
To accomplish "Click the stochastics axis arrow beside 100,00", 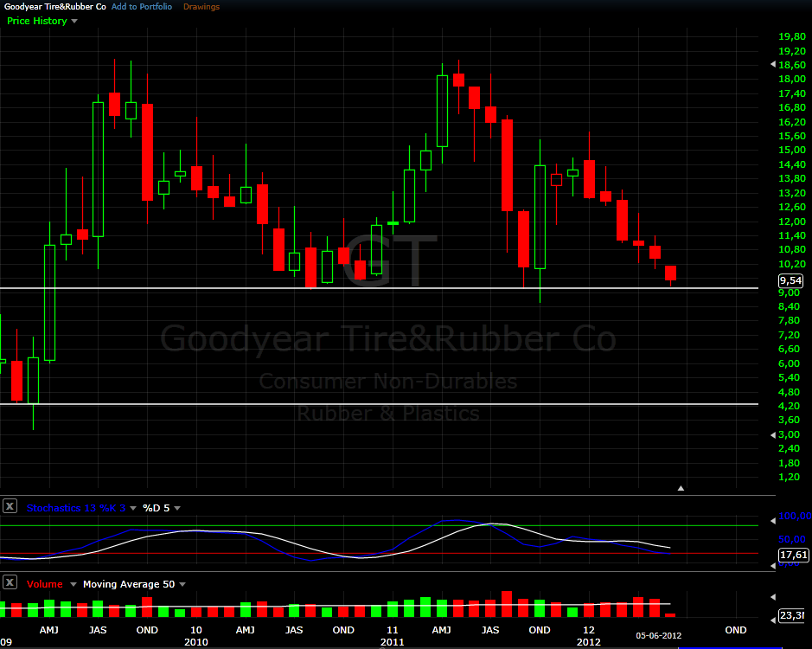I will point(773,520).
